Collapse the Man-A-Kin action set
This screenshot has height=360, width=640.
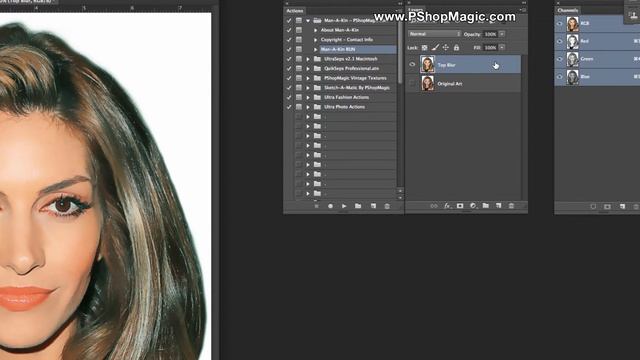tap(308, 20)
